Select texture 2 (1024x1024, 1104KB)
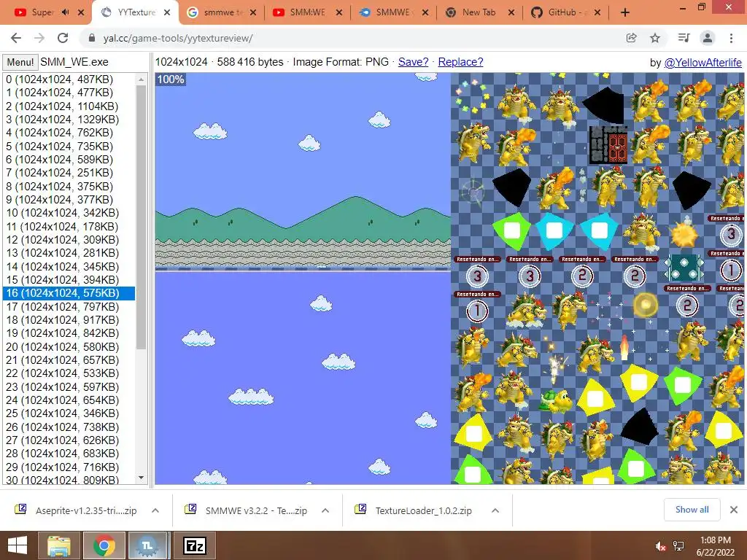 [x=69, y=106]
